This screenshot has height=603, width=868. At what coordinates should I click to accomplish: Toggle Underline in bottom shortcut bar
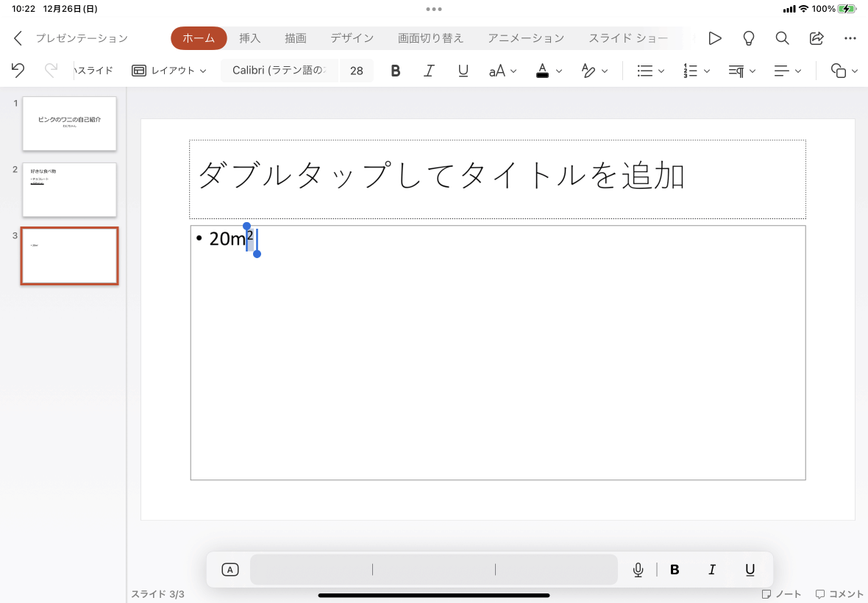click(x=750, y=569)
